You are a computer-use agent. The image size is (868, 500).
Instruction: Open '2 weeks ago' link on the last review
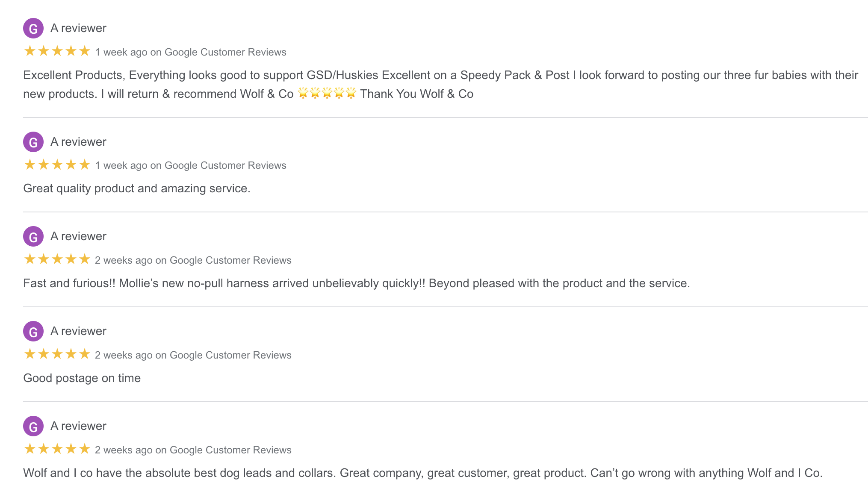193,450
